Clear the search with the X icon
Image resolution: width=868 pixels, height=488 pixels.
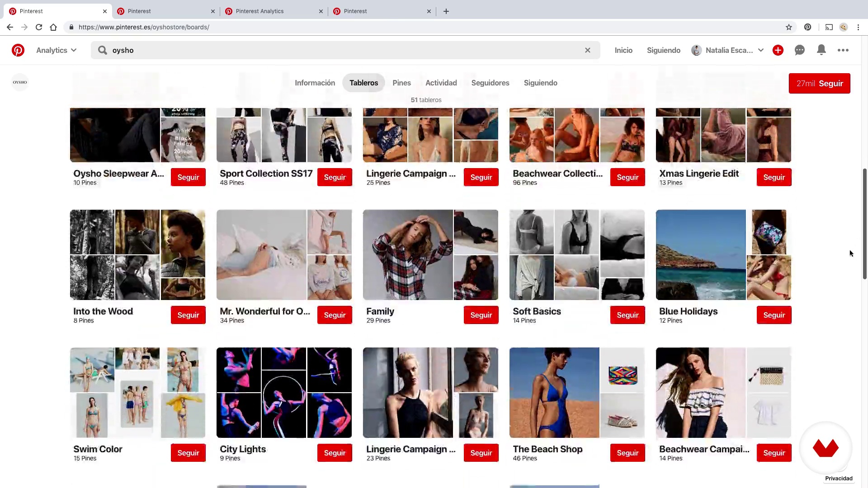(x=588, y=50)
